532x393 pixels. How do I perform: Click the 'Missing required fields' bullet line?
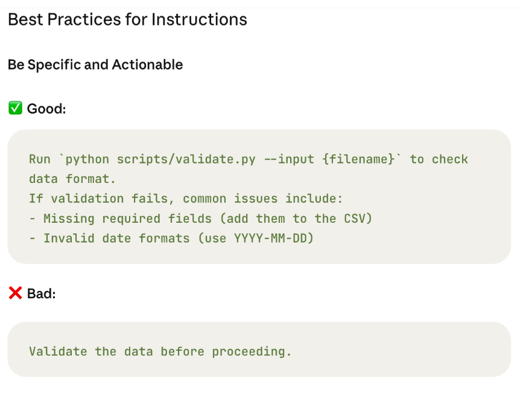point(200,219)
